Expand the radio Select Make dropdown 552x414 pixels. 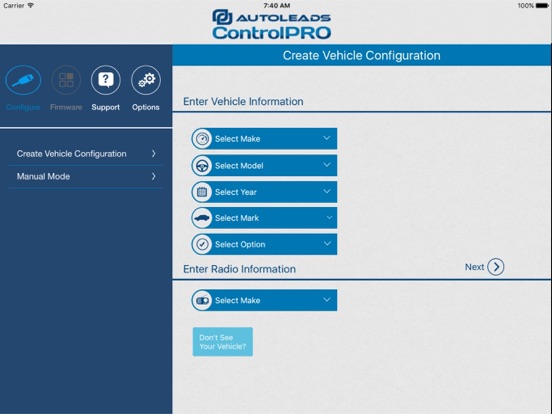[264, 300]
